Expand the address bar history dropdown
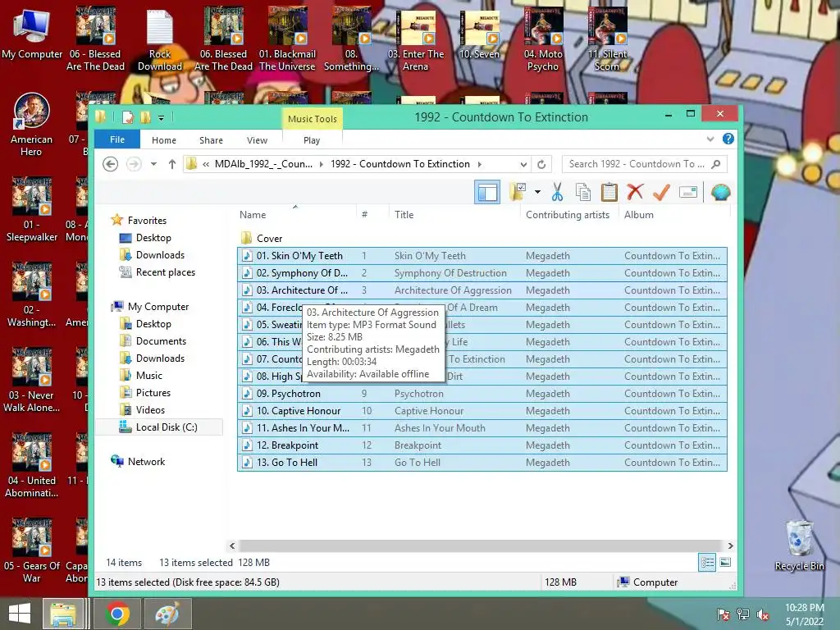 [x=523, y=164]
